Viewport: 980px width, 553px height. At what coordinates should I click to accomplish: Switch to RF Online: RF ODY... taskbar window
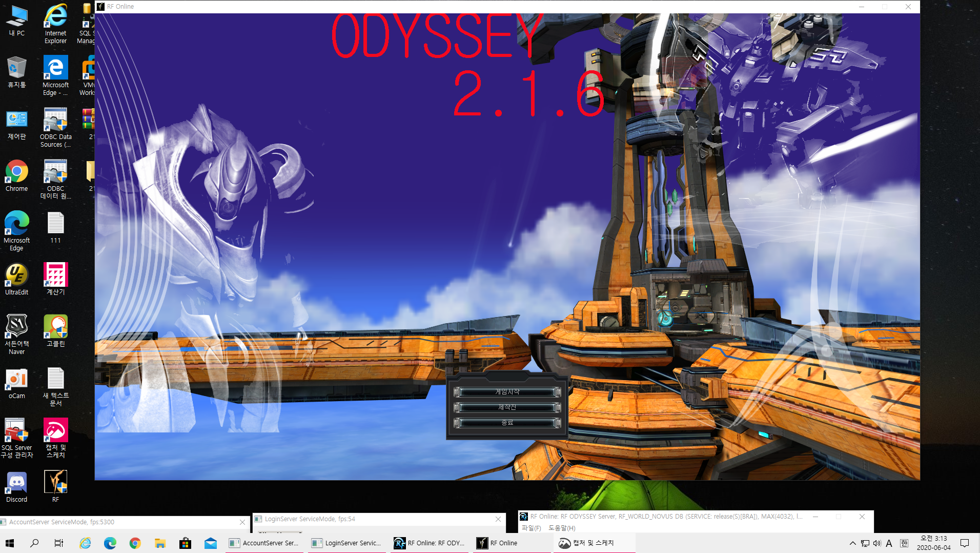point(430,543)
